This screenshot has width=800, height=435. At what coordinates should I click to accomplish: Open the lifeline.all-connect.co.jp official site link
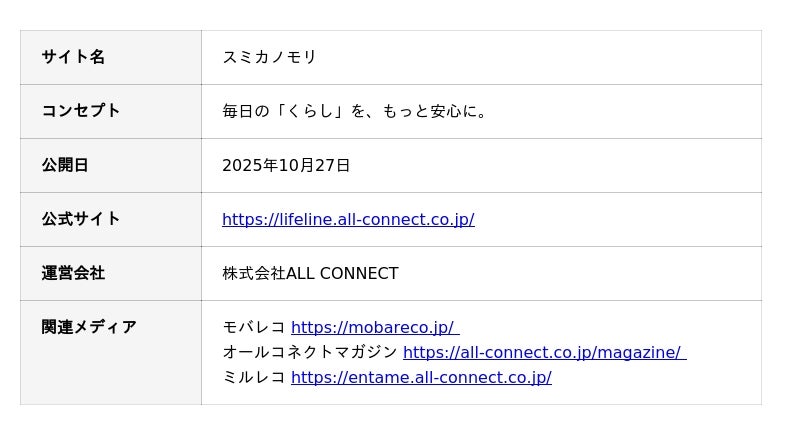coord(348,220)
